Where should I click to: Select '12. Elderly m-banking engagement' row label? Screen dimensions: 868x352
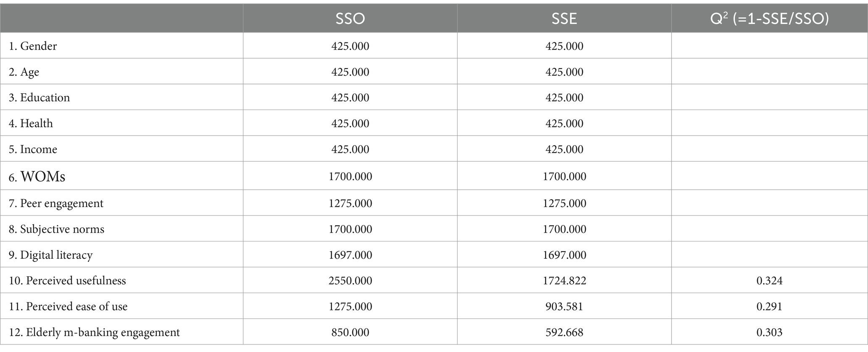point(94,332)
